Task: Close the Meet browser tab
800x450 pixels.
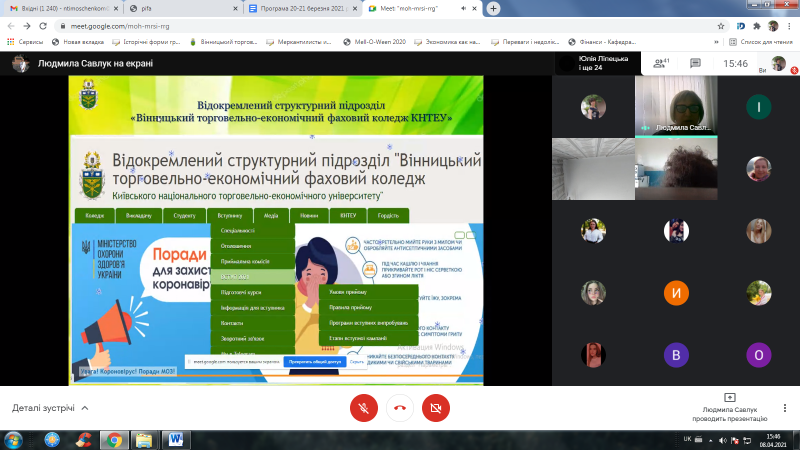Action: pos(474,8)
